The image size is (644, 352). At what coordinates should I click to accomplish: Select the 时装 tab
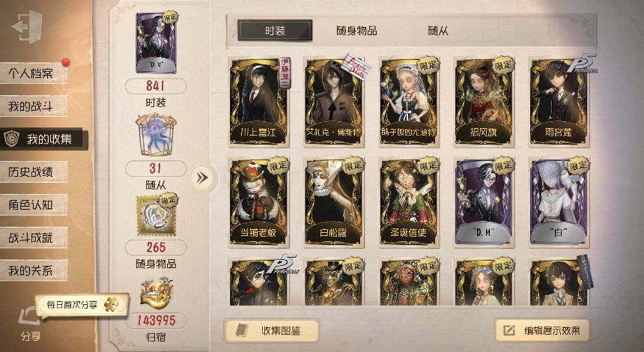(x=275, y=31)
